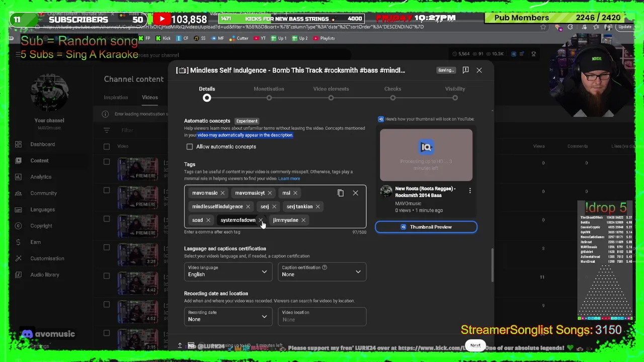Image resolution: width=644 pixels, height=362 pixels.
Task: Remove the mindlesselfindulgence tag
Action: coord(248,207)
